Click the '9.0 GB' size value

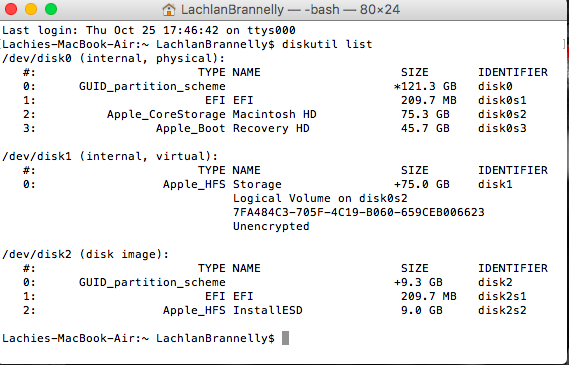click(422, 310)
